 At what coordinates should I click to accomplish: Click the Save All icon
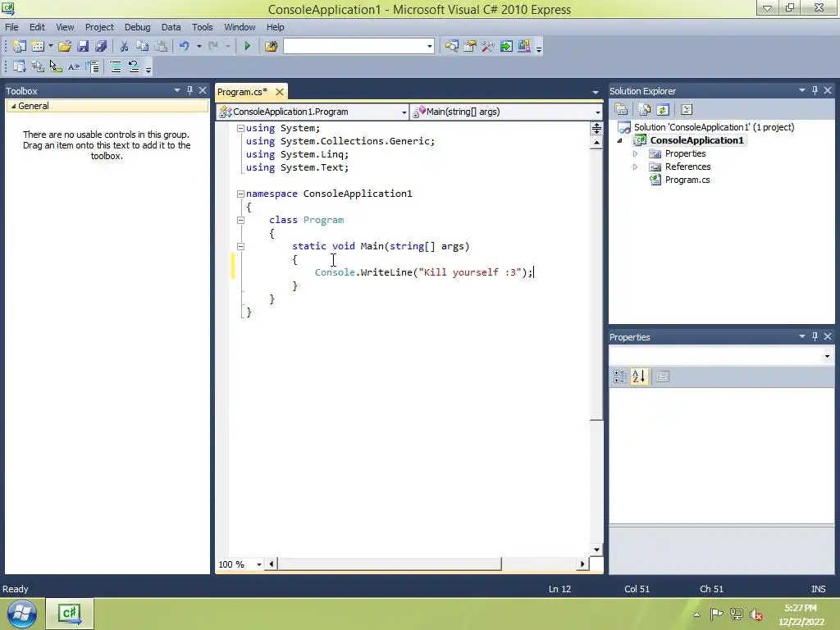pos(101,47)
